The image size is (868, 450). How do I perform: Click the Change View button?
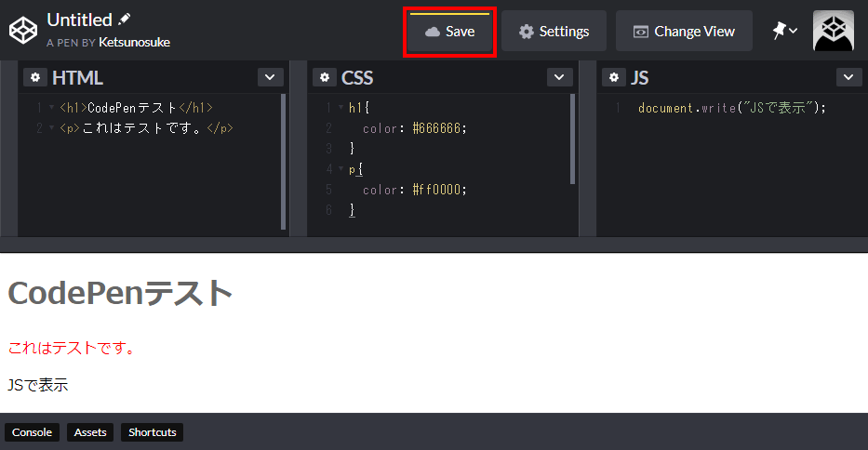[x=684, y=32]
